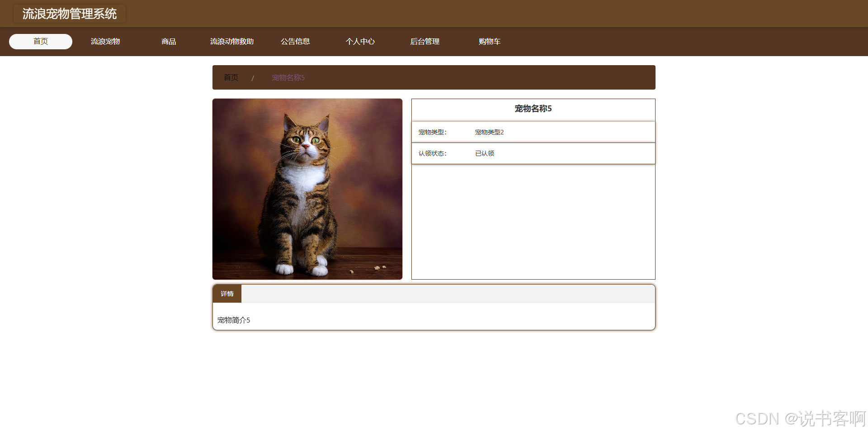This screenshot has height=433, width=868.
Task: Click the 宠物简介5 description text
Action: [x=234, y=320]
